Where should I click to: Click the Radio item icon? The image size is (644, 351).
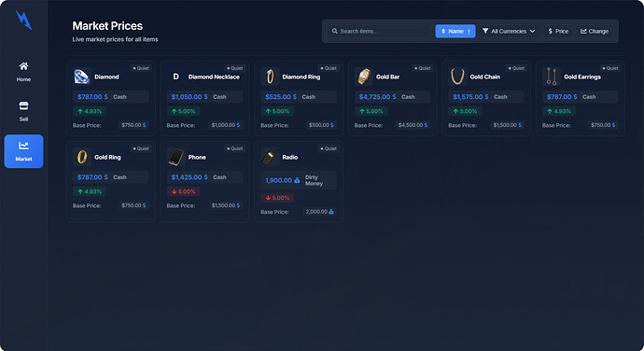point(270,157)
